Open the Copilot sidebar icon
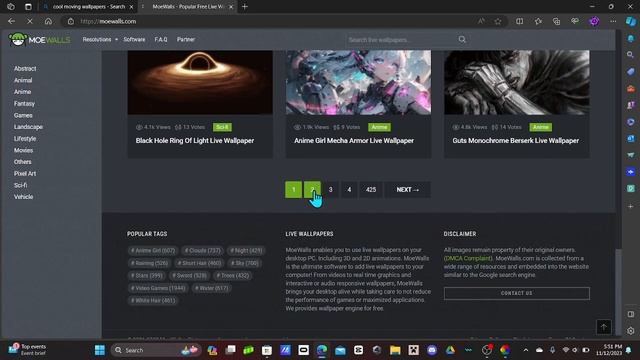The height and width of the screenshot is (360, 640). pos(631,21)
